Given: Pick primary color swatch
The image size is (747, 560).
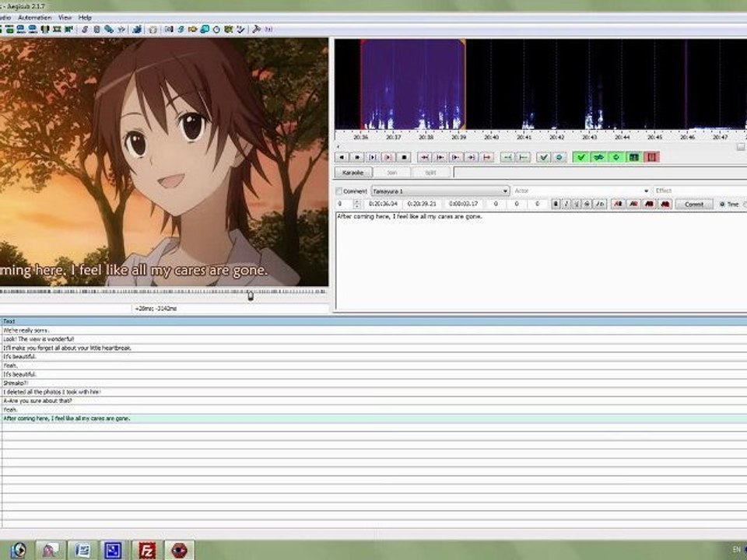Looking at the screenshot, I should point(618,205).
